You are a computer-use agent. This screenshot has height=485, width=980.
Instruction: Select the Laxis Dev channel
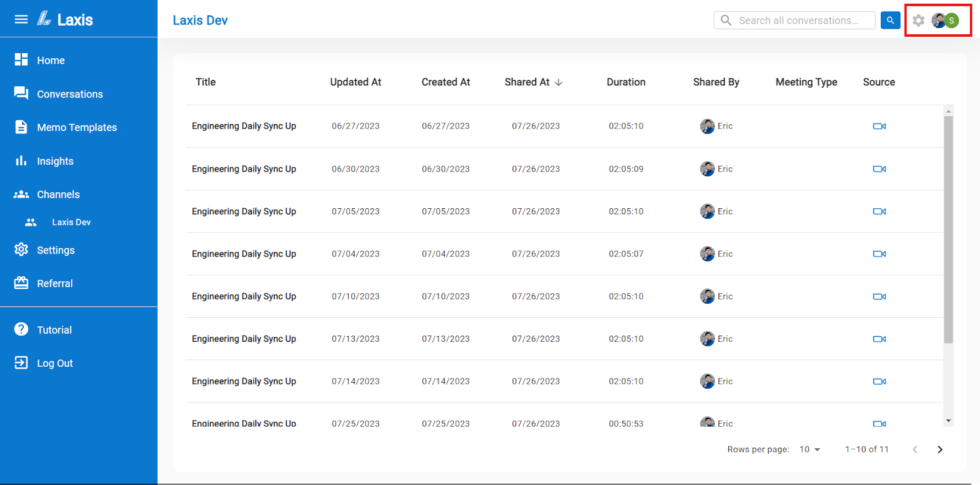coord(71,222)
